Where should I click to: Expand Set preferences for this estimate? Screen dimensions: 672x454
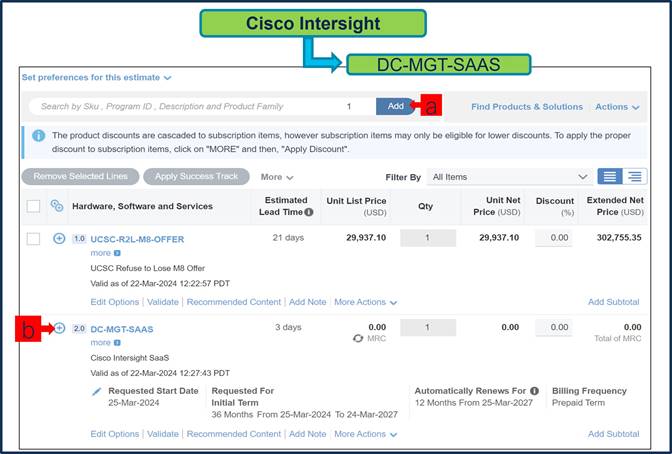tap(96, 78)
